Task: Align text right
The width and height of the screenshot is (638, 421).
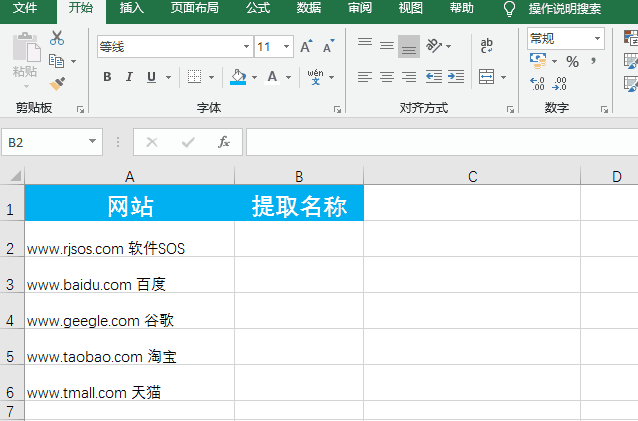Action: pyautogui.click(x=409, y=76)
